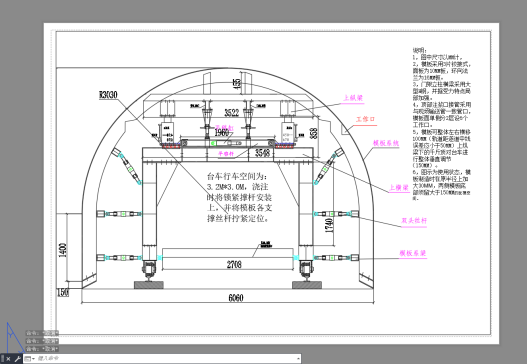Select the 3522 dimension text
The width and height of the screenshot is (527, 364).
click(x=232, y=112)
